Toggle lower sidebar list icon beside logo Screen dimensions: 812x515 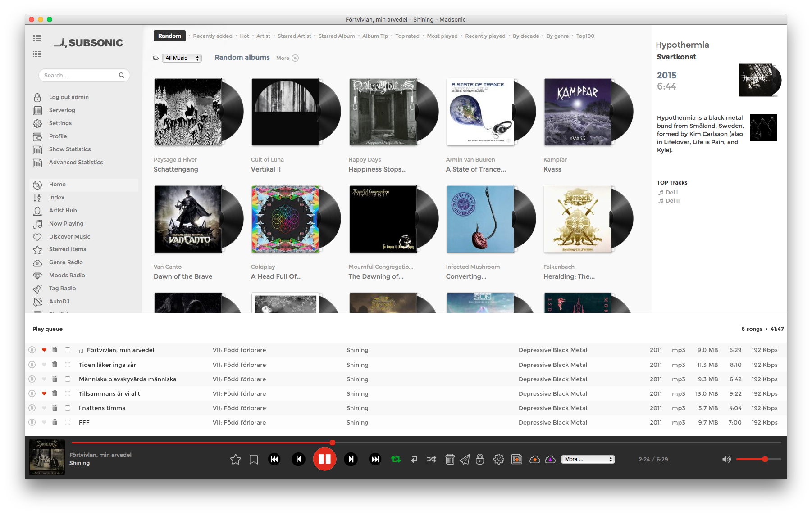tap(37, 54)
